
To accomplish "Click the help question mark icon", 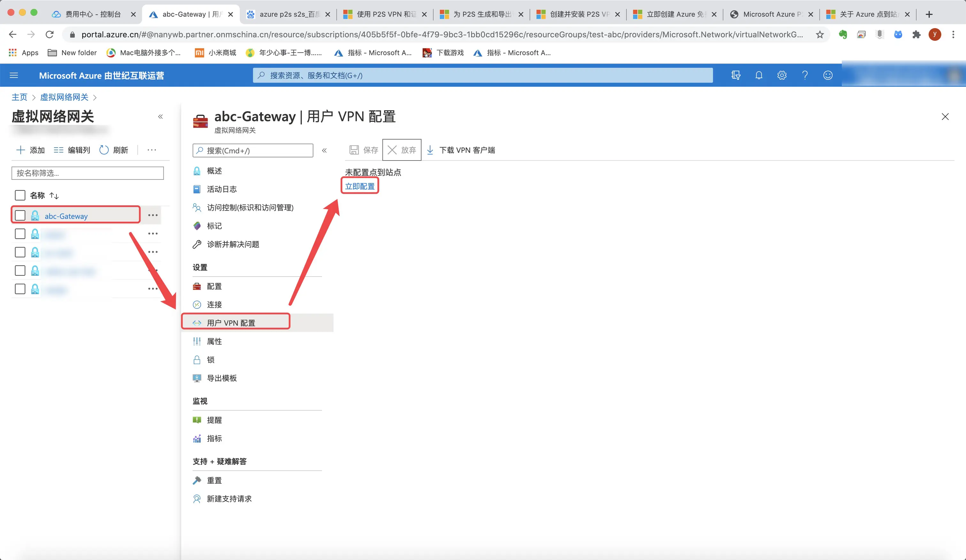I will tap(805, 75).
